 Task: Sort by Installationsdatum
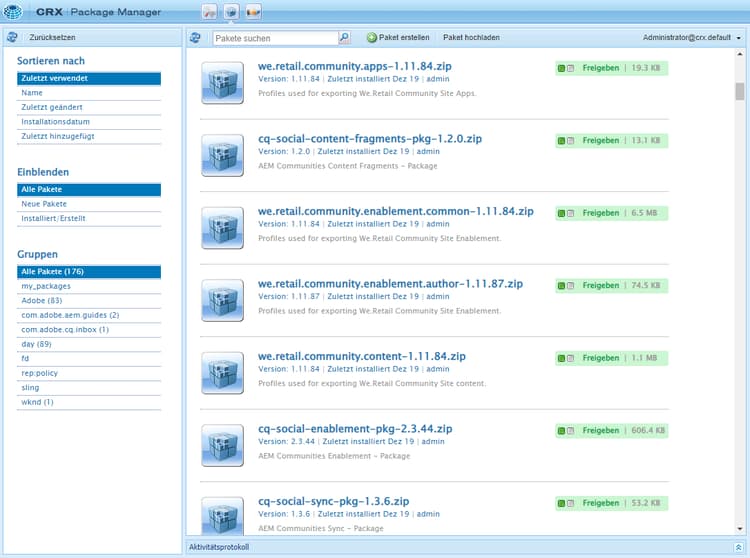pos(89,121)
